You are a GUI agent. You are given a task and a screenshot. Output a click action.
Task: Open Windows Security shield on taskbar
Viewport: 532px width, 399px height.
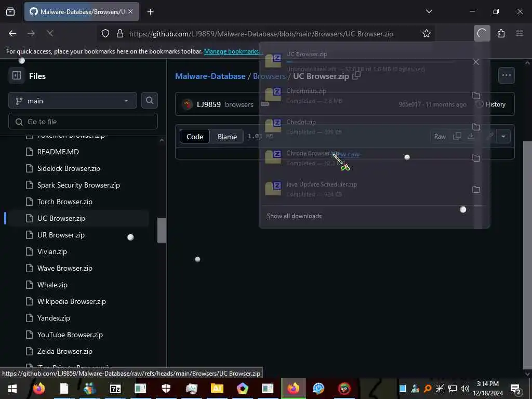coord(166,389)
